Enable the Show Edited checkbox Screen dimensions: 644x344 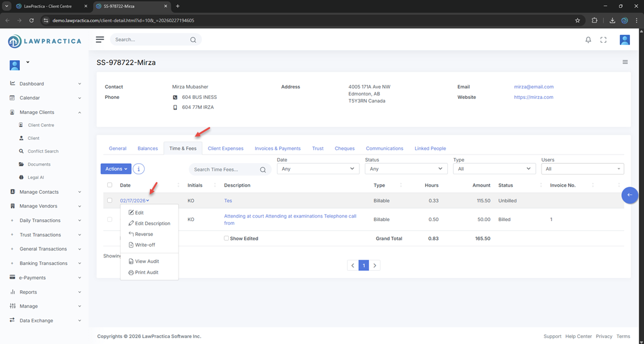click(227, 239)
